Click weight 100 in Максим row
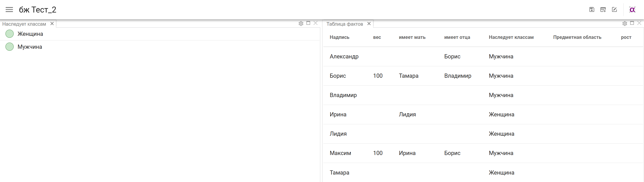This screenshot has height=182, width=644. [x=378, y=153]
